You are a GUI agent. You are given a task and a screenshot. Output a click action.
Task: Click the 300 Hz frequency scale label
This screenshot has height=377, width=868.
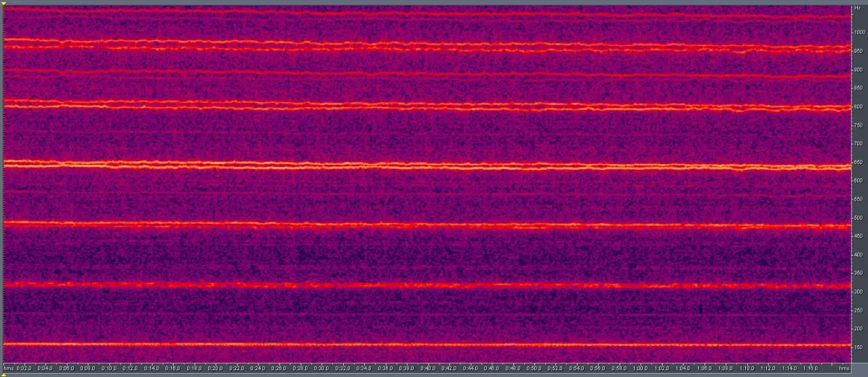859,292
